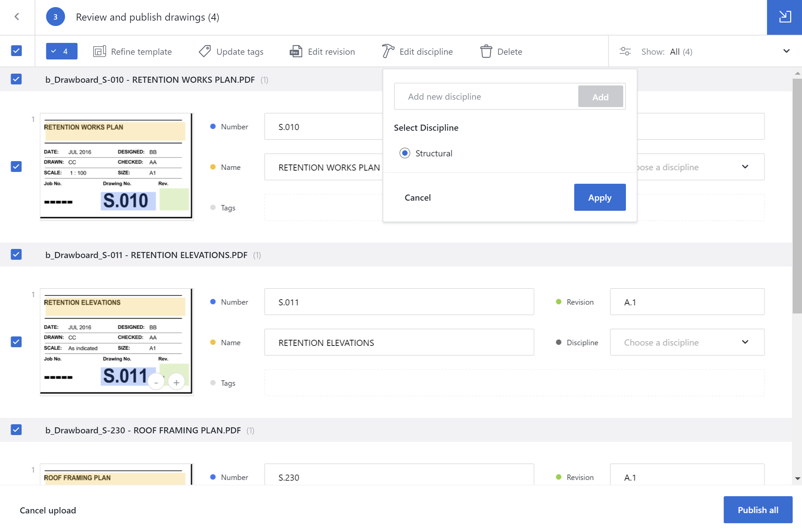The width and height of the screenshot is (802, 532).
Task: Click the Delete toolbar label
Action: click(x=509, y=52)
